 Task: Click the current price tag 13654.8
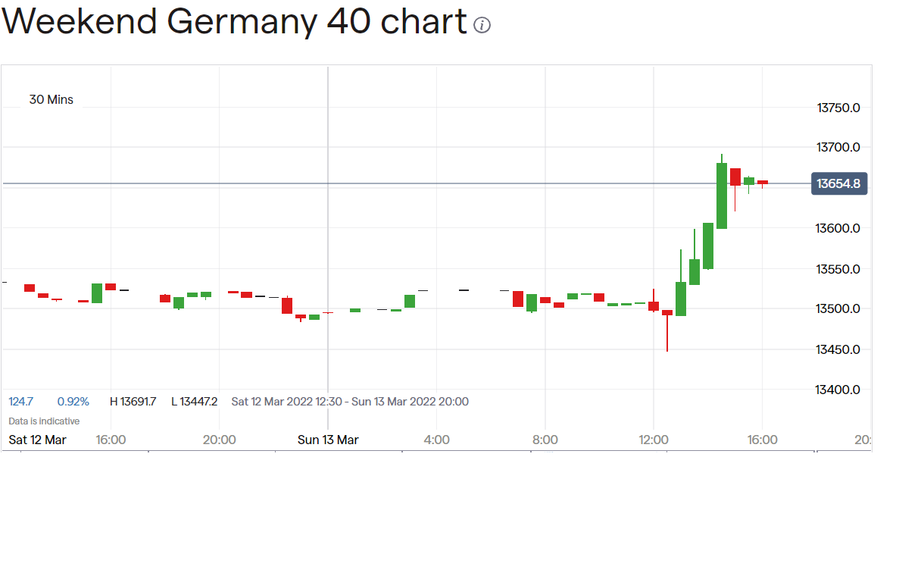click(x=838, y=183)
